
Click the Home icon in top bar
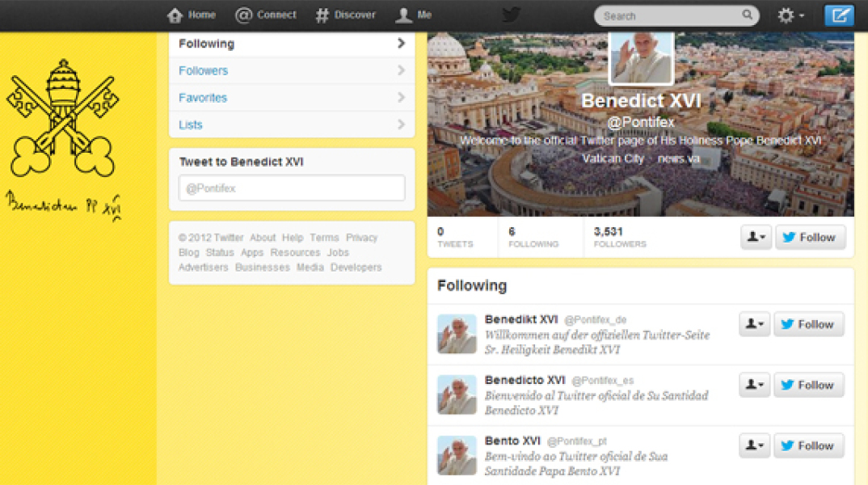click(x=175, y=15)
